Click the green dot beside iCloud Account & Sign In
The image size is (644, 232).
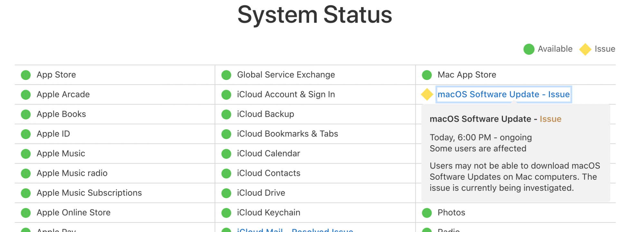[x=226, y=95]
